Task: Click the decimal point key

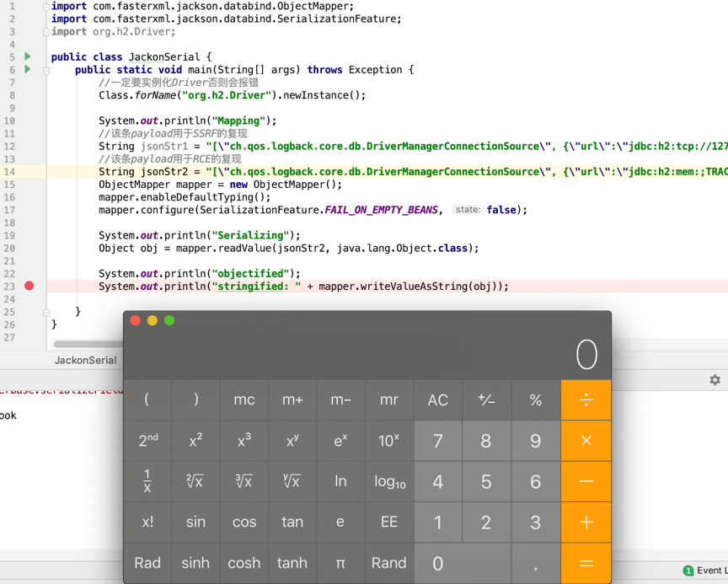Action: (536, 563)
